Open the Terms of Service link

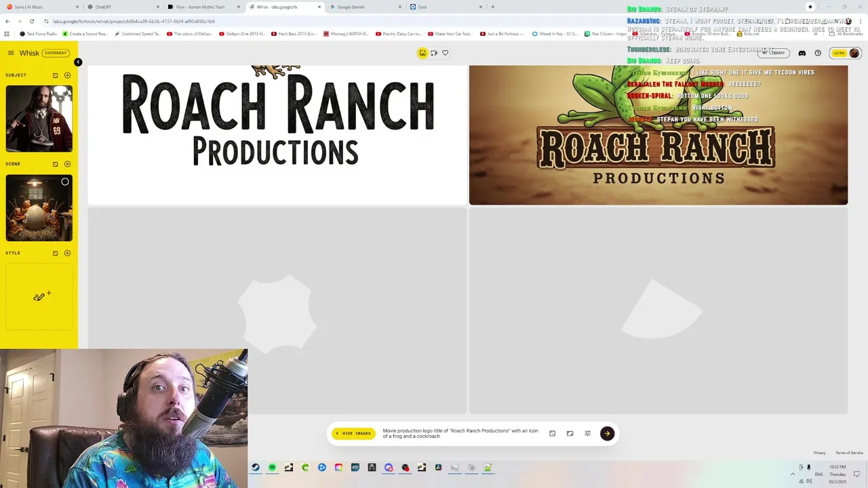coord(849,453)
